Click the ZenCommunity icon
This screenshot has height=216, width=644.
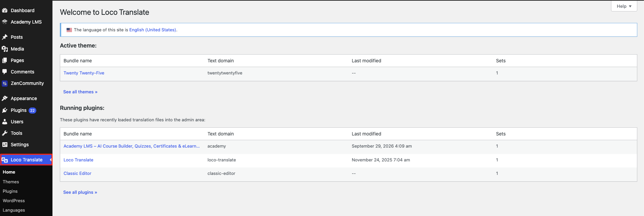5,83
